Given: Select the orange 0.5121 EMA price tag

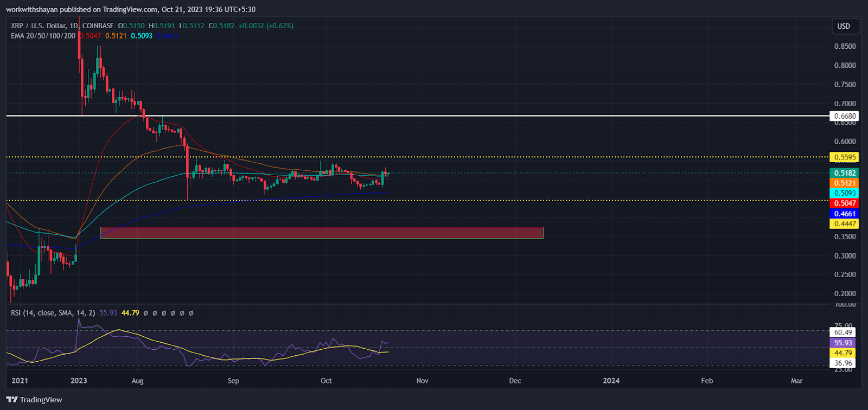Looking at the screenshot, I should 845,183.
